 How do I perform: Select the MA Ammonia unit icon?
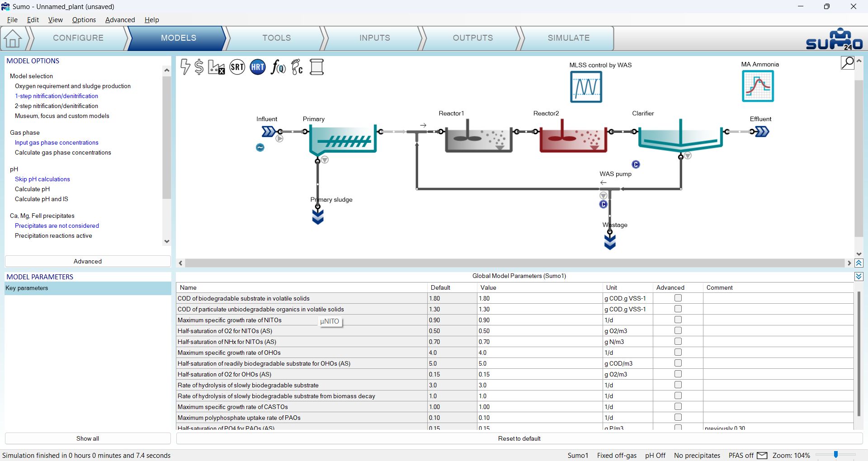click(758, 86)
